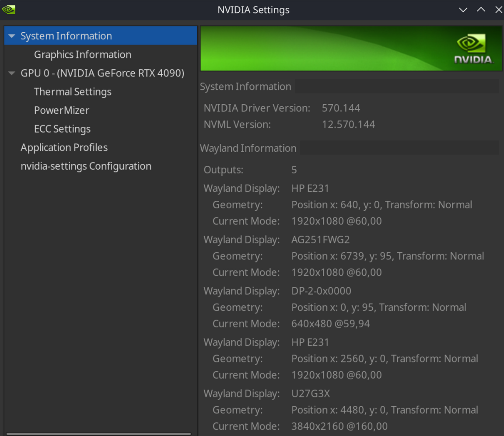The height and width of the screenshot is (436, 504).
Task: Click the NVML version 12.570.144 text
Action: tap(348, 125)
